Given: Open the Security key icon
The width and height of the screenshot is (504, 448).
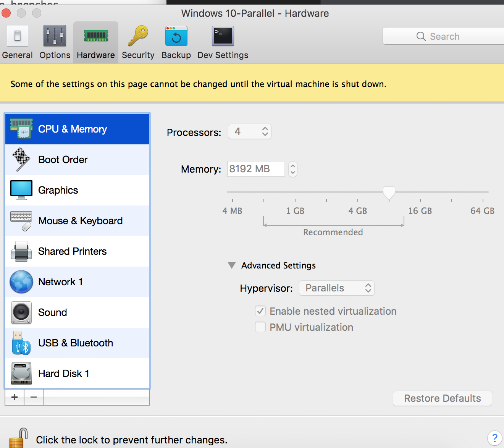Looking at the screenshot, I should click(138, 36).
